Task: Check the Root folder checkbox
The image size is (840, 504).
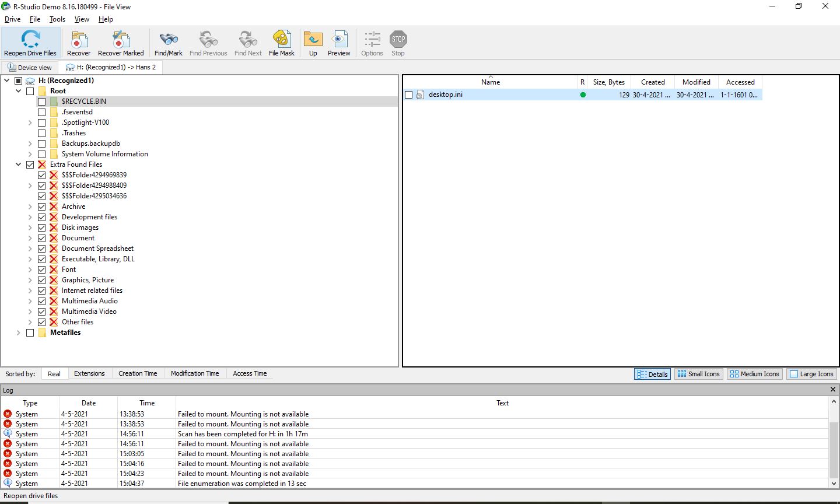Action: pyautogui.click(x=30, y=91)
